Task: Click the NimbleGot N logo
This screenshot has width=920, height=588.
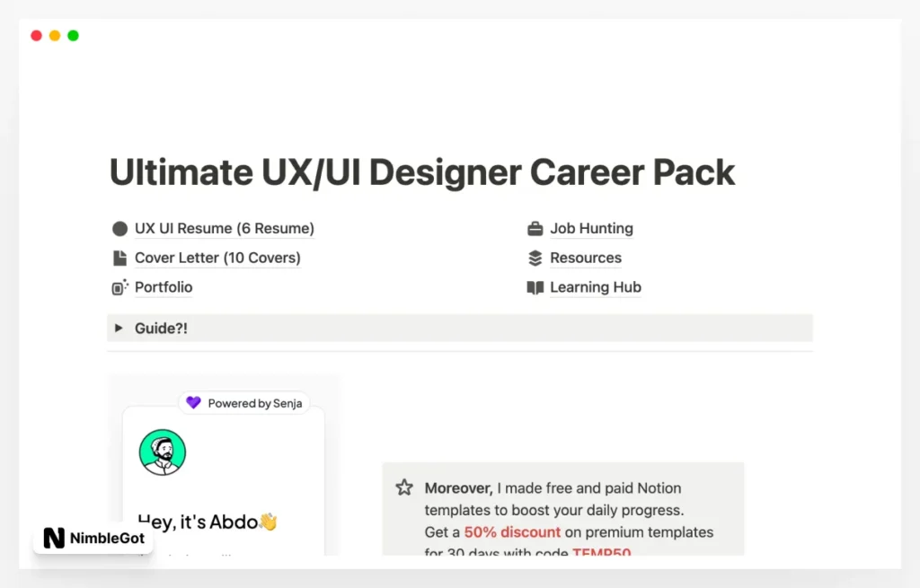Action: [x=52, y=539]
